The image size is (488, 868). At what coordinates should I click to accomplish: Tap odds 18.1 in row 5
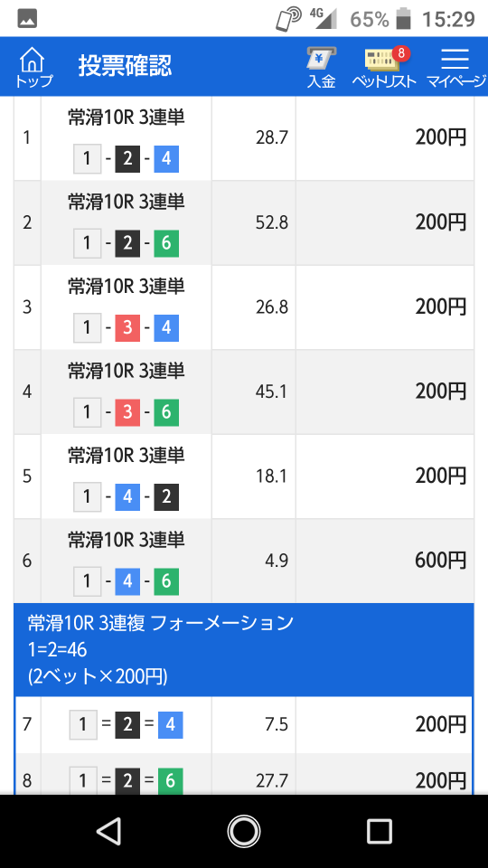click(272, 476)
